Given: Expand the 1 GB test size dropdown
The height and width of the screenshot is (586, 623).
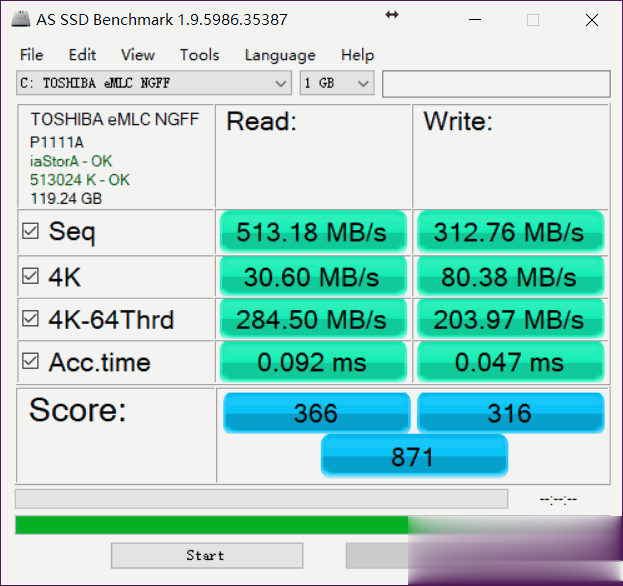Looking at the screenshot, I should (337, 83).
